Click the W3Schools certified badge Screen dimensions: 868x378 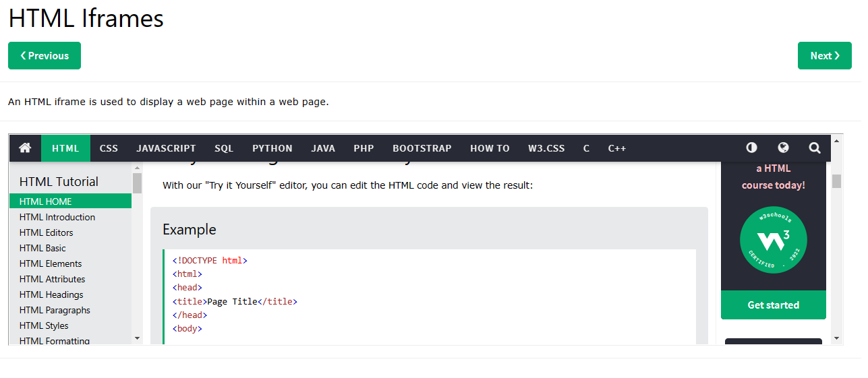coord(773,240)
